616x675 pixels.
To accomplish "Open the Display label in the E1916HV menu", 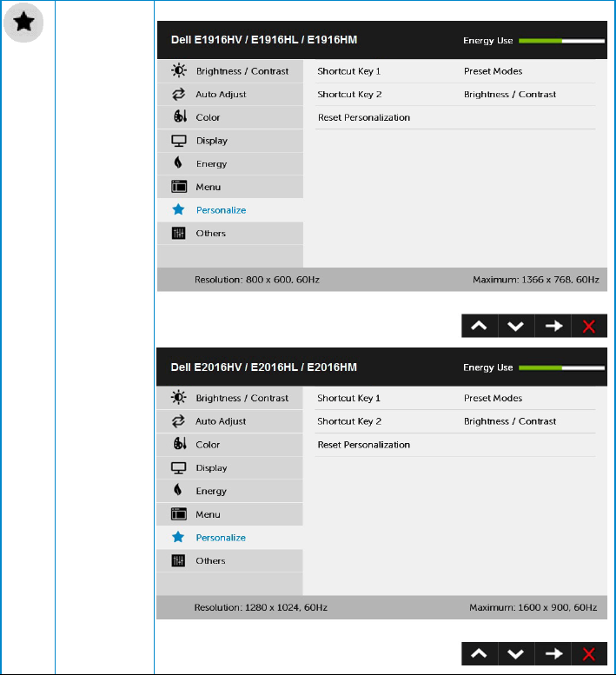I will tap(212, 141).
